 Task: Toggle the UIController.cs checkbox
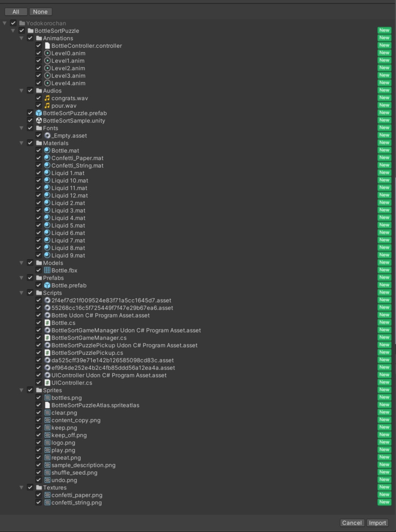point(38,383)
